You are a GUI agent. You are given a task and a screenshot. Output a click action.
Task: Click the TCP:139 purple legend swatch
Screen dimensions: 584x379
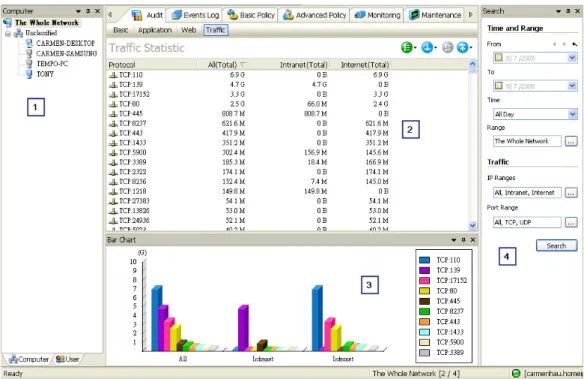tap(424, 270)
